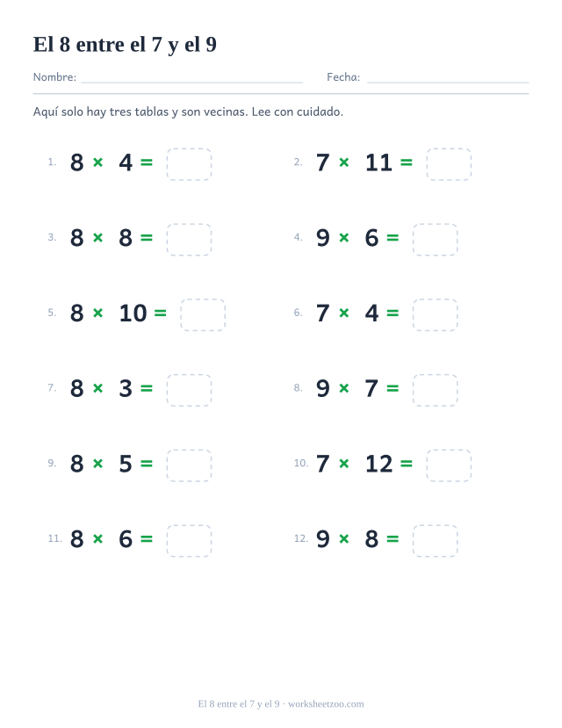Click the green multiplication sign in problem 1
562x728 pixels.
[97, 162]
